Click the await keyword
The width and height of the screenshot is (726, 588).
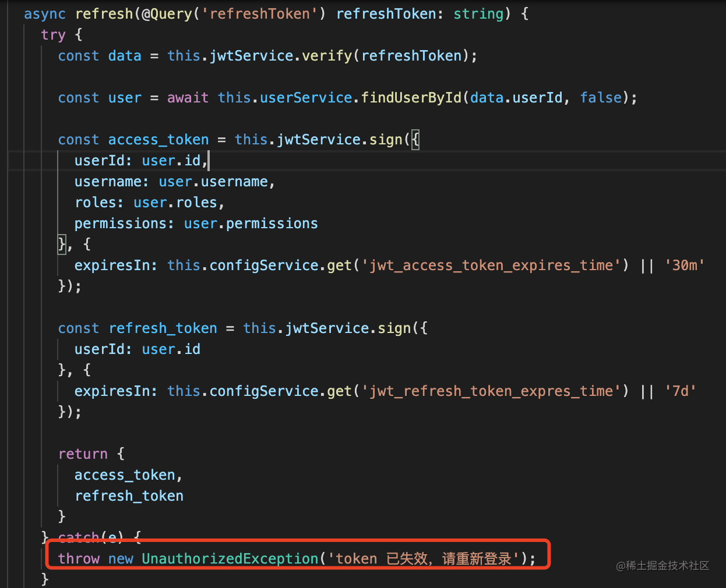[x=188, y=98]
